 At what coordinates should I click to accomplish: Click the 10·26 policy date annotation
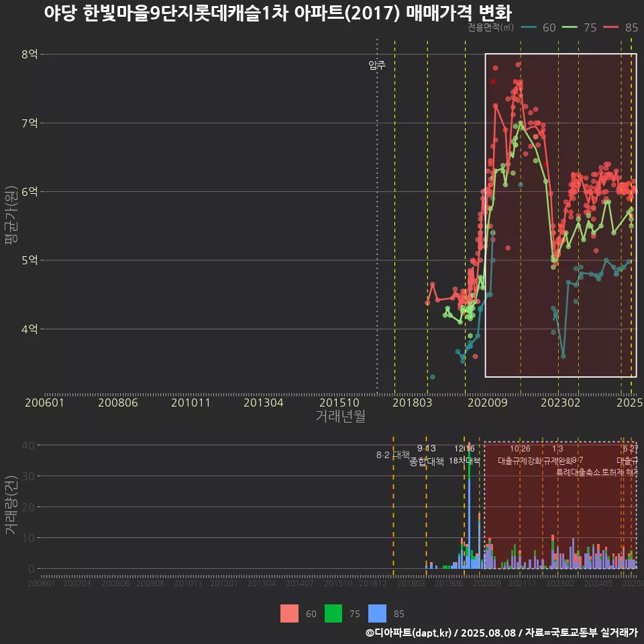[x=520, y=449]
